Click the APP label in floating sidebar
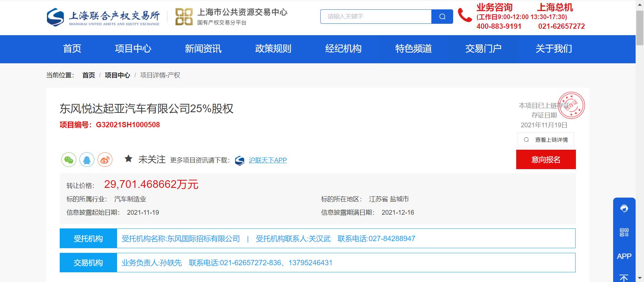This screenshot has width=644, height=282. click(x=624, y=256)
